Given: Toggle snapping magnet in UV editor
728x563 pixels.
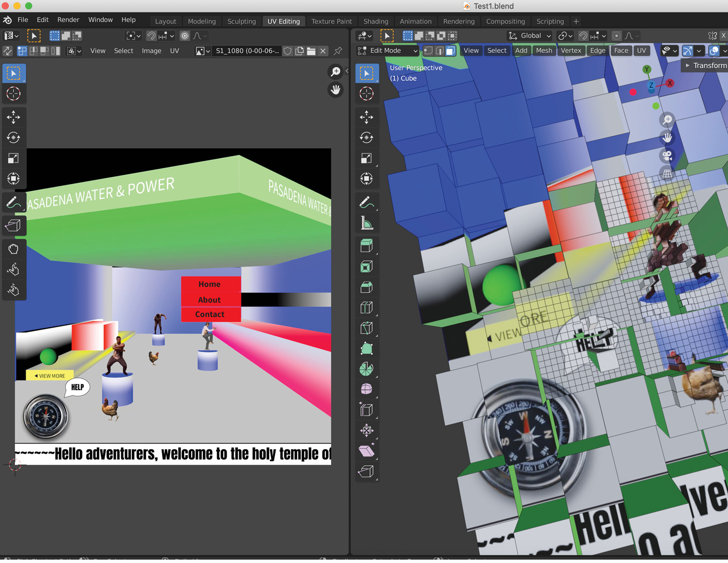Looking at the screenshot, I should pyautogui.click(x=151, y=36).
